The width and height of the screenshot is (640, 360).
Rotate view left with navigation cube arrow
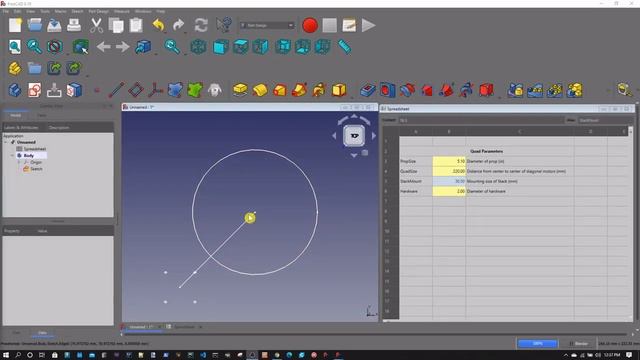tap(334, 136)
